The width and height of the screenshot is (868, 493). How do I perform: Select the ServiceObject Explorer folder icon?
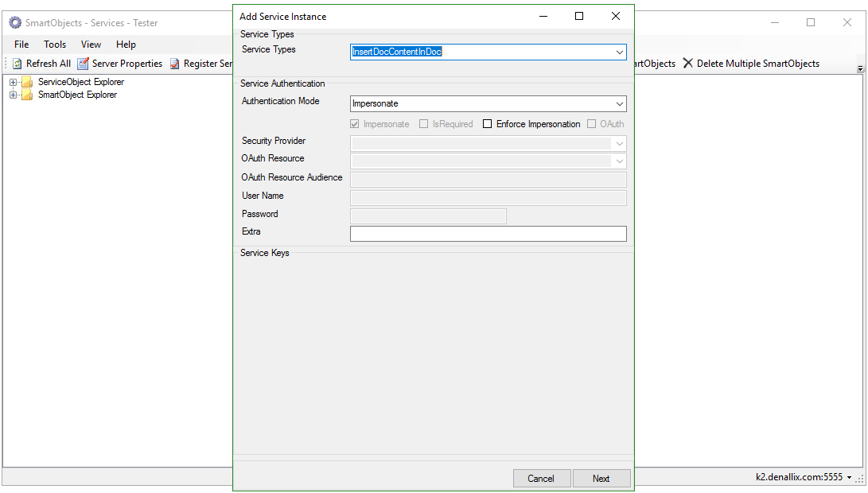(27, 82)
